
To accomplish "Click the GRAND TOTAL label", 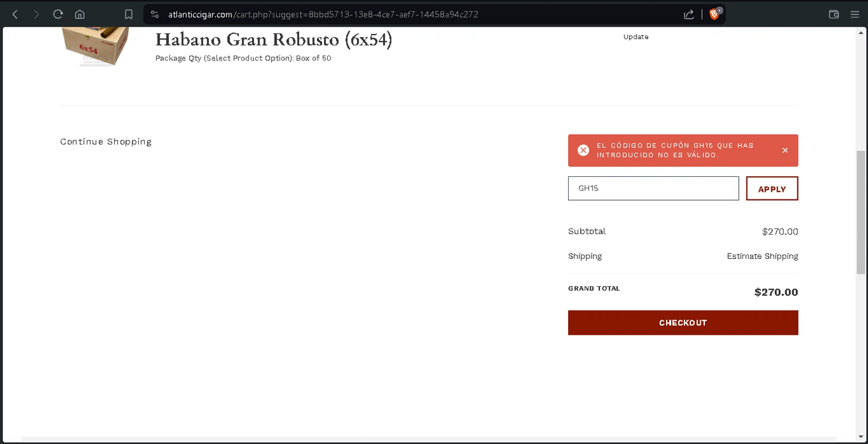I will [x=594, y=288].
